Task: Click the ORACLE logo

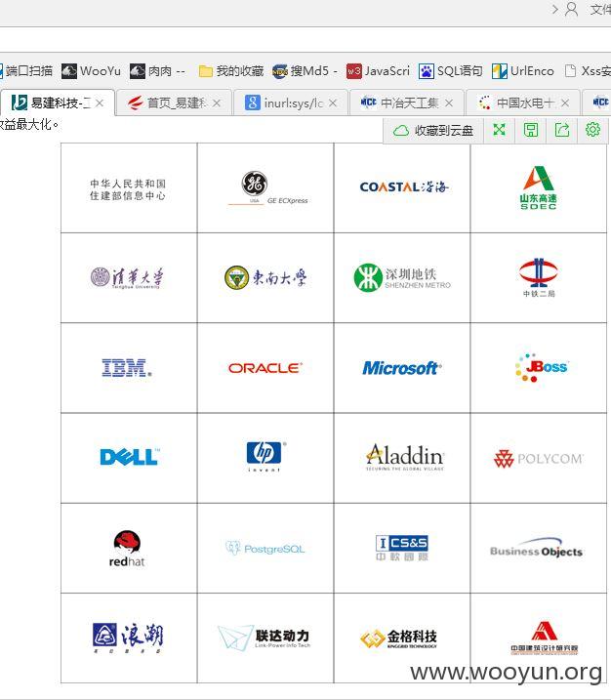Action: pos(265,368)
